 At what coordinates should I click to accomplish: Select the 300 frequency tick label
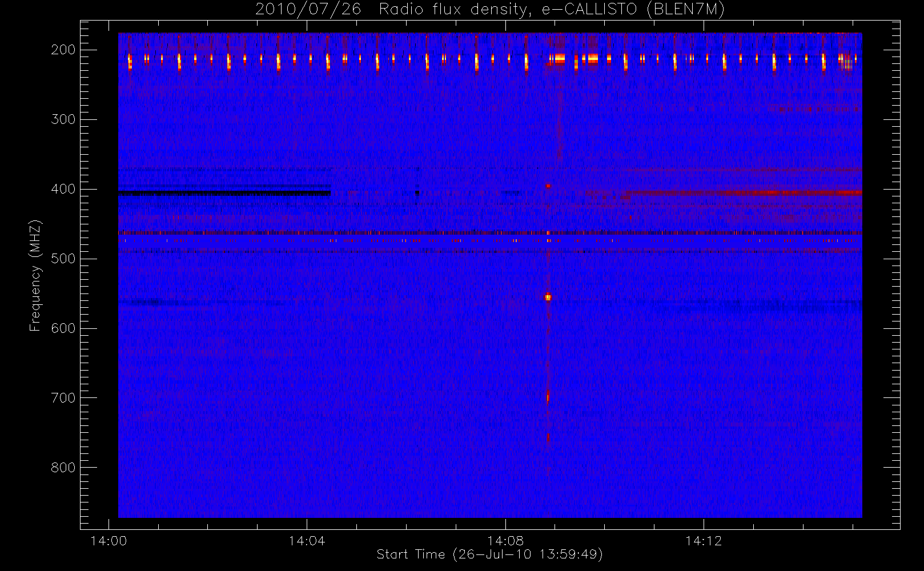pos(63,119)
